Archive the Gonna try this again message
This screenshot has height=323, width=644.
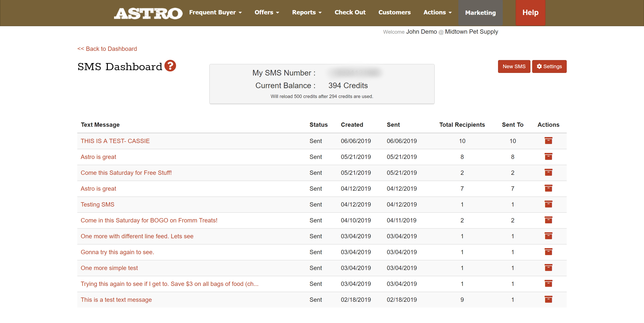tap(548, 252)
